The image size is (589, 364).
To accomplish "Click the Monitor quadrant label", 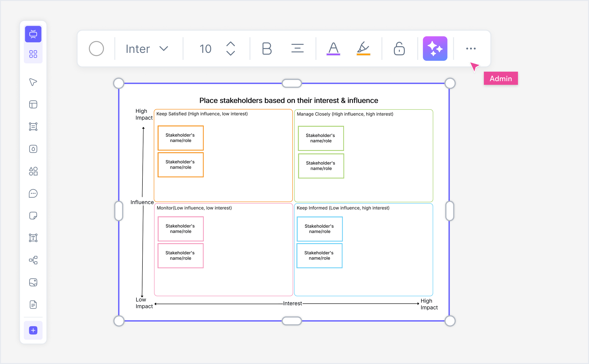I will pyautogui.click(x=194, y=208).
